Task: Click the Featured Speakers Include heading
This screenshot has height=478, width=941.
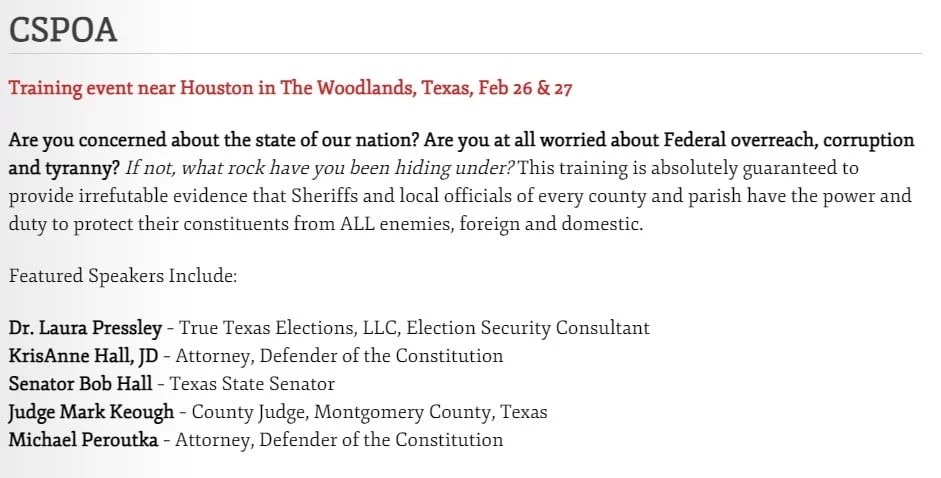Action: tap(123, 276)
